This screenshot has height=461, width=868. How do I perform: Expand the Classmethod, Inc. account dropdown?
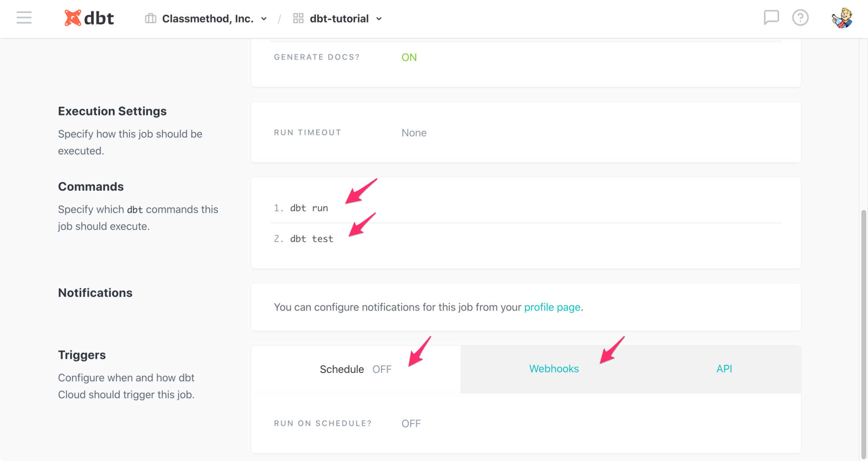click(208, 19)
